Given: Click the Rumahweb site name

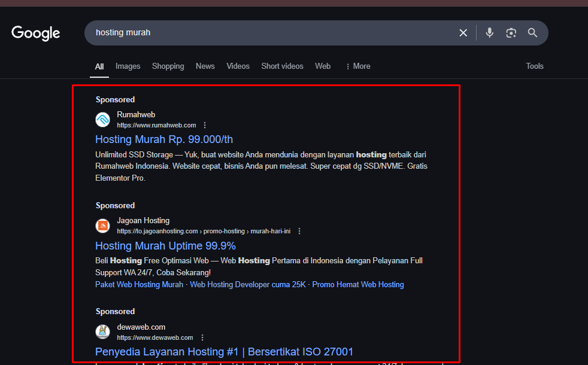Looking at the screenshot, I should (x=136, y=115).
